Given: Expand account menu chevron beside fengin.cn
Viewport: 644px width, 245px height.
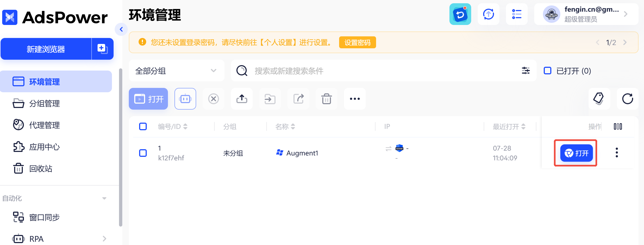Looking at the screenshot, I should (626, 14).
